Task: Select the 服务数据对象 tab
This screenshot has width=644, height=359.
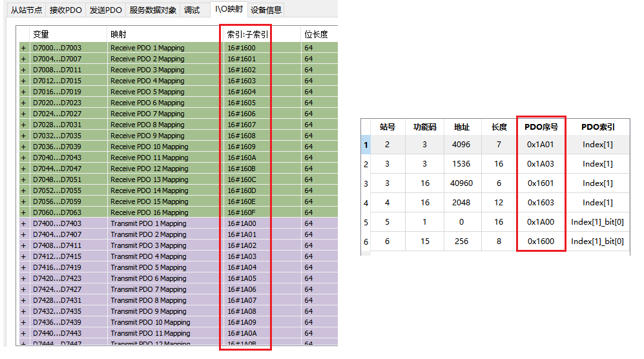Action: [153, 10]
